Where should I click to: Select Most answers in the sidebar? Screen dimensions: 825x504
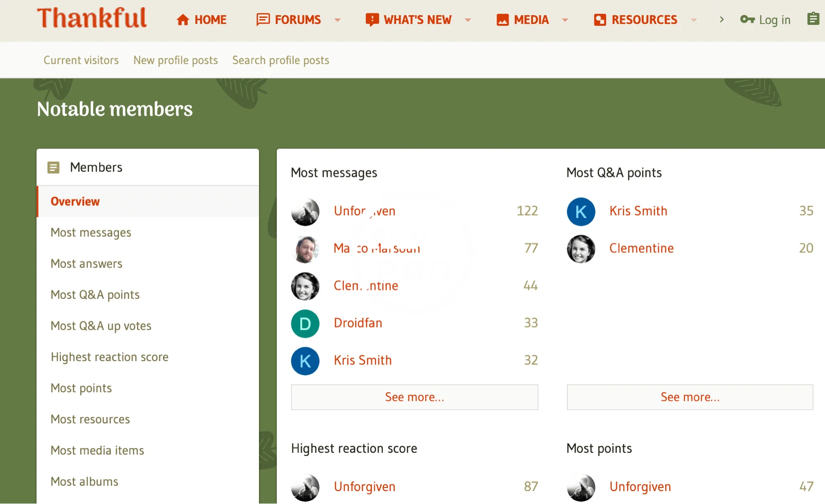click(87, 264)
